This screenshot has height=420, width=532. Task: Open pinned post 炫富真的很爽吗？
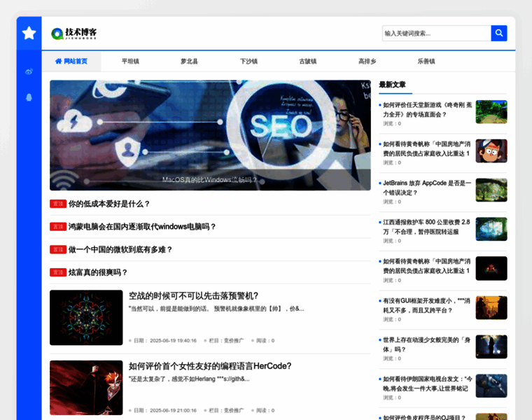(x=98, y=272)
